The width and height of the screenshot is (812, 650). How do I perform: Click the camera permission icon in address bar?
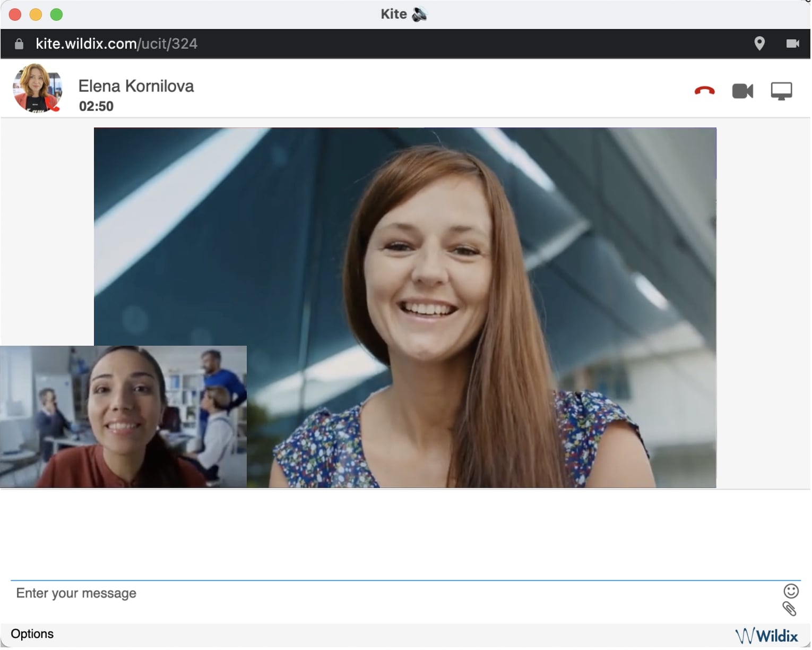(x=793, y=44)
